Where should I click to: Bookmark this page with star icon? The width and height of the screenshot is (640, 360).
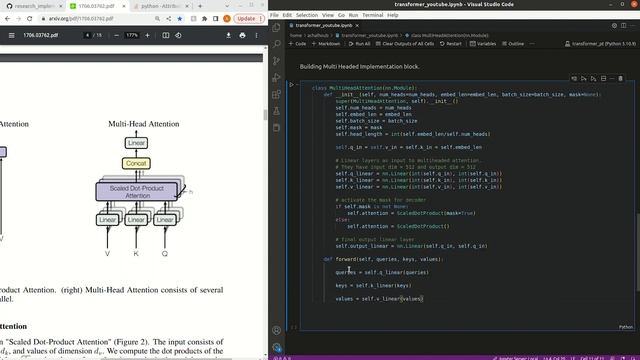[x=180, y=19]
